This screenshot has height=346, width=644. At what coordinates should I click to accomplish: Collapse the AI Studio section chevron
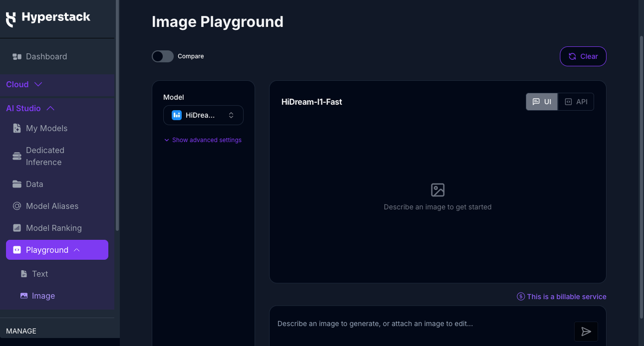click(50, 108)
